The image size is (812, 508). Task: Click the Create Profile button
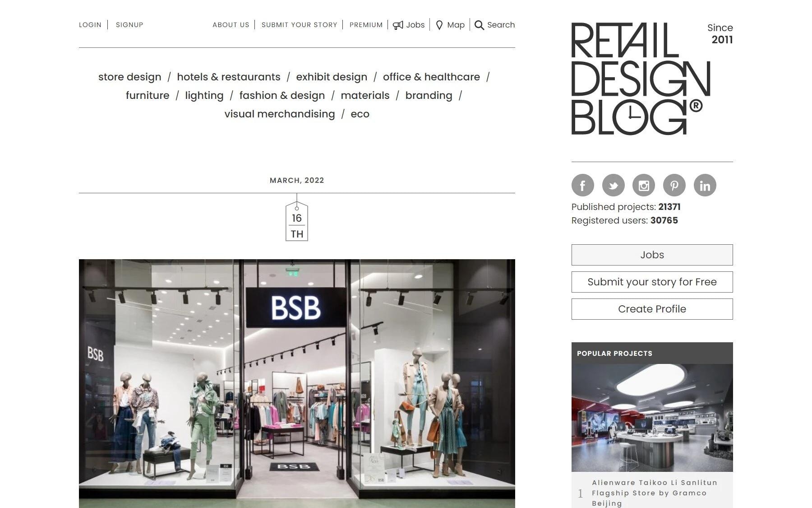(652, 309)
